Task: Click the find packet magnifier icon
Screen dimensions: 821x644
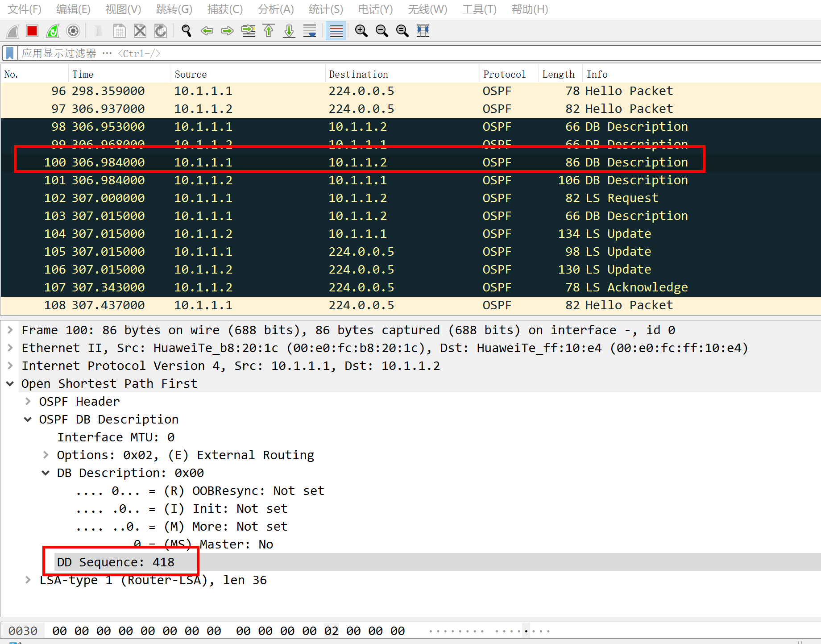Action: (187, 31)
